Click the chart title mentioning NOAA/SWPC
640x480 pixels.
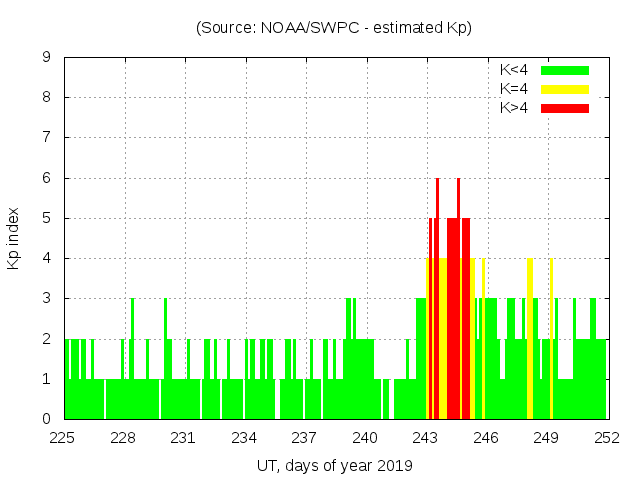[x=334, y=27]
